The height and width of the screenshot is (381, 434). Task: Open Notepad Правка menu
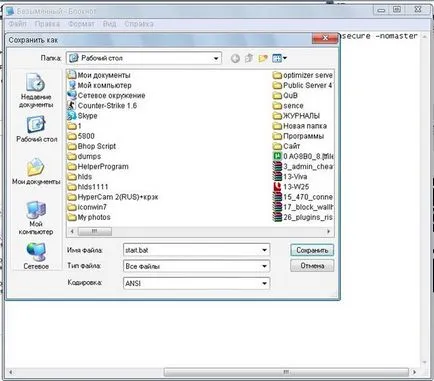47,24
